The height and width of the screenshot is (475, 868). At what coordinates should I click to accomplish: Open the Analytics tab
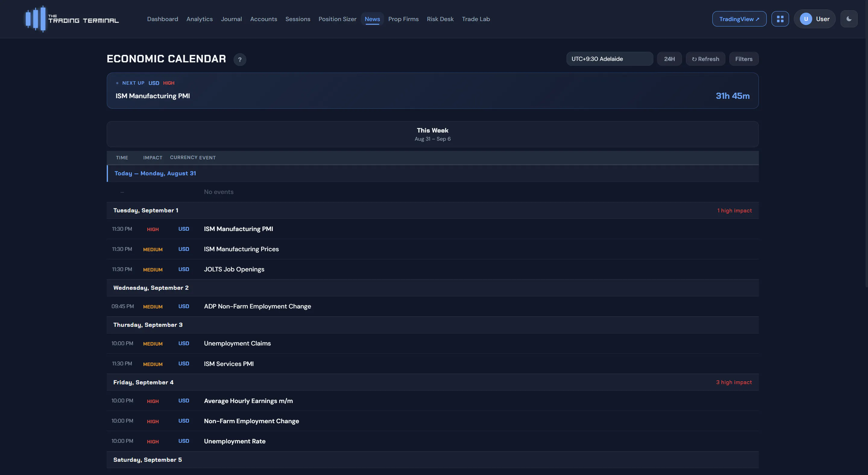[200, 19]
